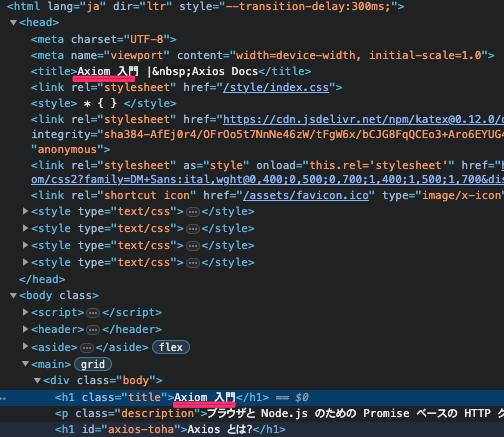Screen dimensions: 504x437
Task: Show collapsed content of header element
Action: [x=93, y=330]
